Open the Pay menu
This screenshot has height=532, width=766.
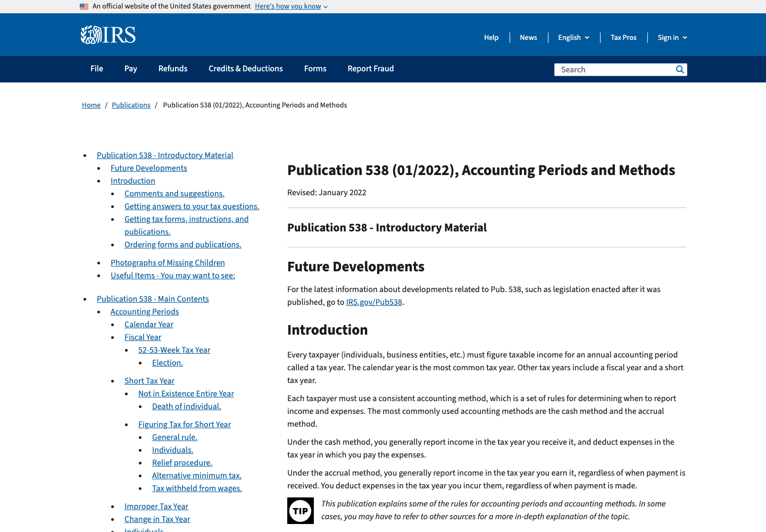(x=131, y=69)
